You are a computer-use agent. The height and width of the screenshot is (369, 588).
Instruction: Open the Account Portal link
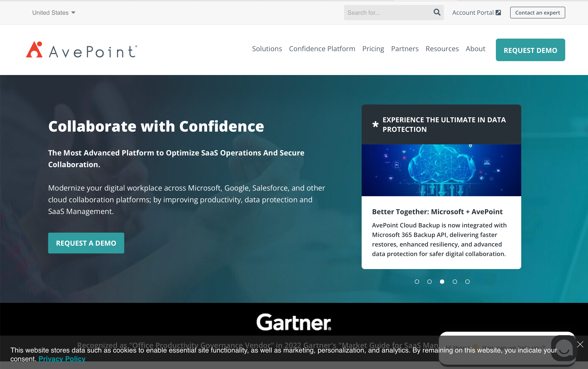point(476,13)
